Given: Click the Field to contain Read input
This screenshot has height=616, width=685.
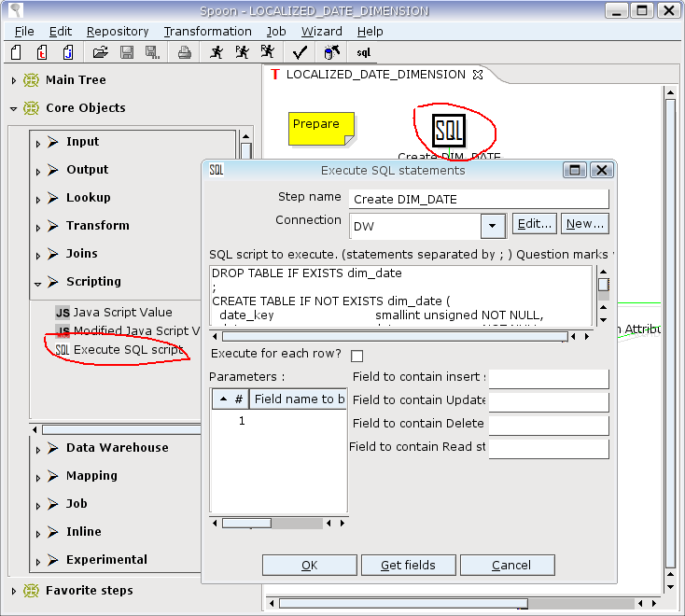Looking at the screenshot, I should pyautogui.click(x=549, y=449).
